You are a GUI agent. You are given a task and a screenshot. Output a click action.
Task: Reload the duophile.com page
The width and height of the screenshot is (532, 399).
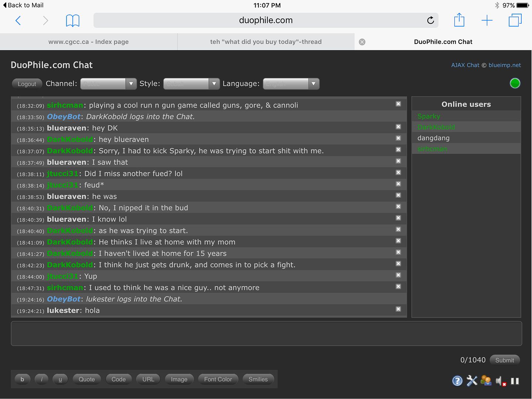[430, 20]
